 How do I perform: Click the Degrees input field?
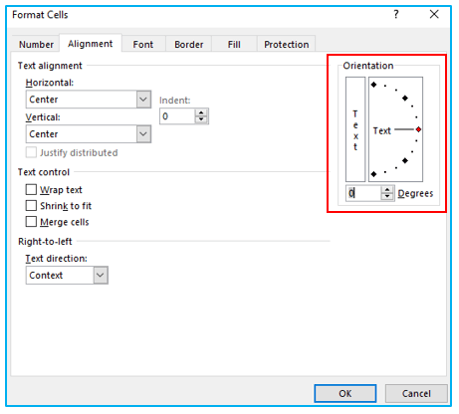point(363,193)
